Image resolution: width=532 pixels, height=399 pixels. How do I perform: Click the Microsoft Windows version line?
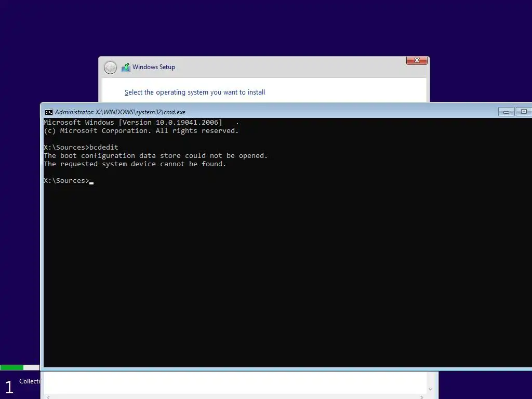pyautogui.click(x=133, y=123)
